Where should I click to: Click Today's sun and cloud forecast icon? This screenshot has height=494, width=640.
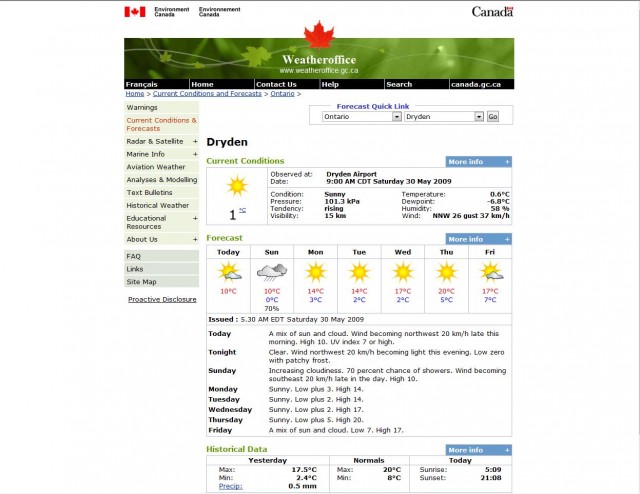pos(229,272)
